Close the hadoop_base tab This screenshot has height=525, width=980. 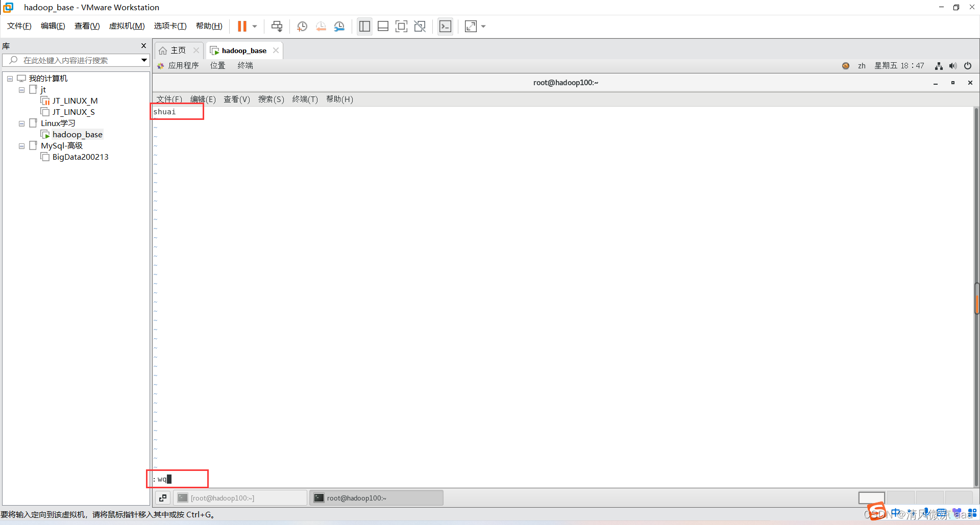point(276,51)
